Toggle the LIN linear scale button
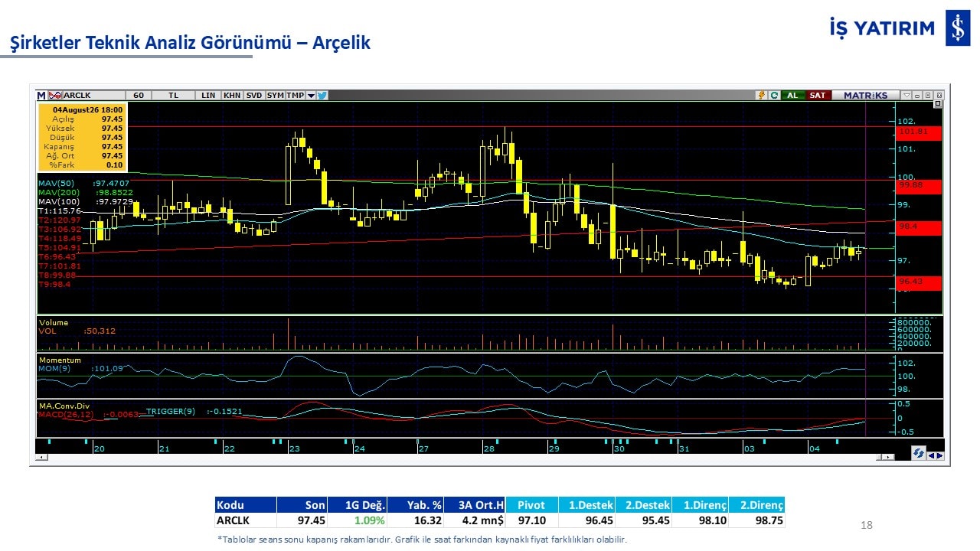Screen dimensions: 980x551 (x=208, y=96)
